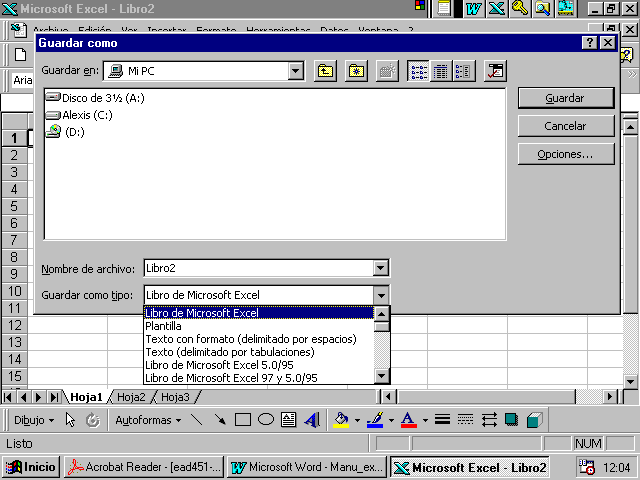
Task: Select the (D:) CD drive
Action: click(x=65, y=132)
